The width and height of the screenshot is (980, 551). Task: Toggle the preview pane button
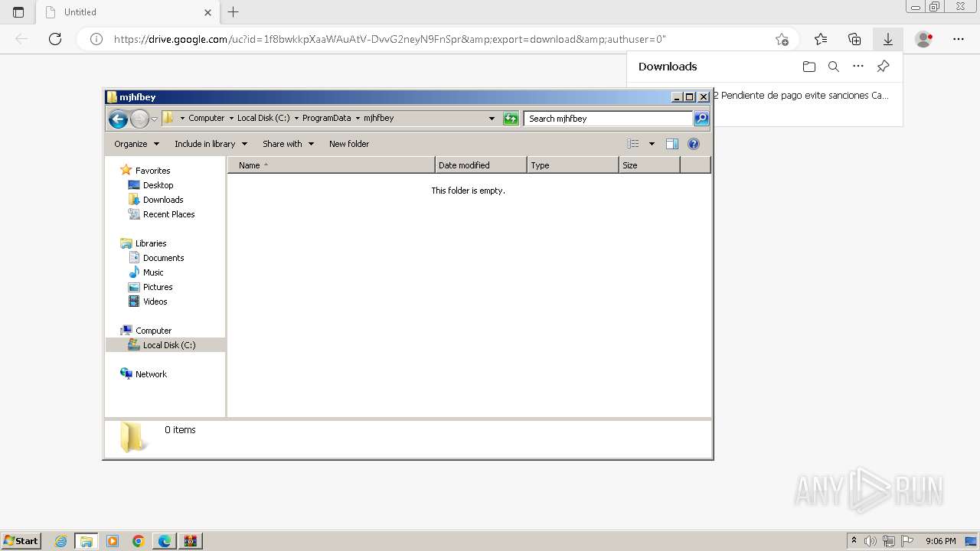click(x=672, y=144)
